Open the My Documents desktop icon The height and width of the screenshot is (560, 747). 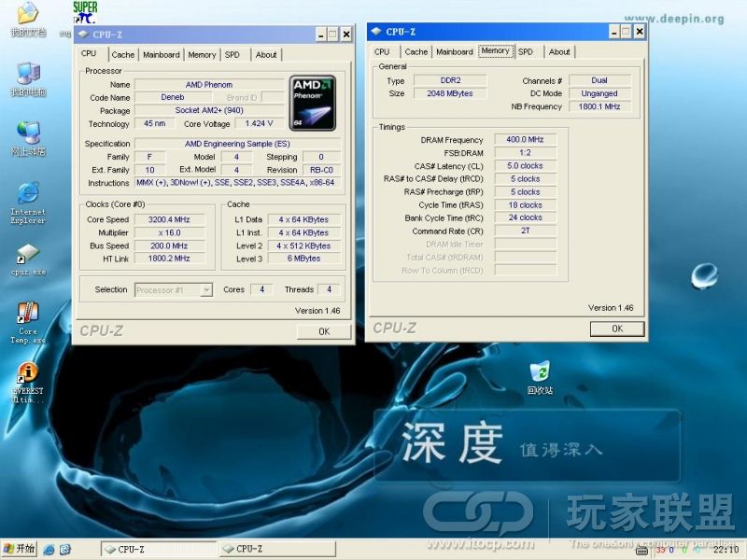pyautogui.click(x=28, y=19)
